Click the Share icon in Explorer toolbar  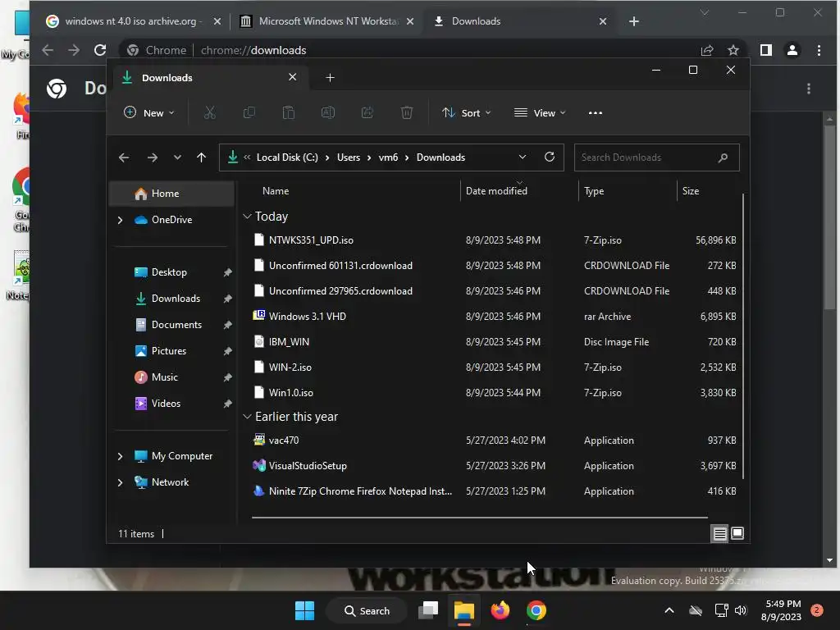(367, 113)
